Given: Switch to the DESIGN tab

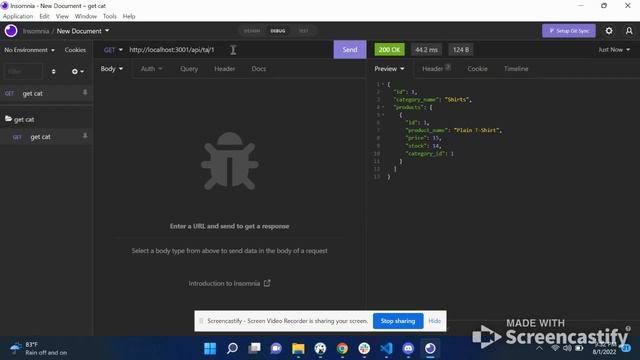Looking at the screenshot, I should click(x=252, y=31).
